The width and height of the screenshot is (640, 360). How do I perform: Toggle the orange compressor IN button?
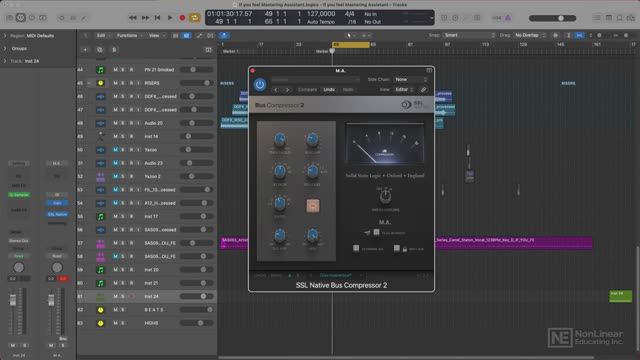[x=313, y=206]
